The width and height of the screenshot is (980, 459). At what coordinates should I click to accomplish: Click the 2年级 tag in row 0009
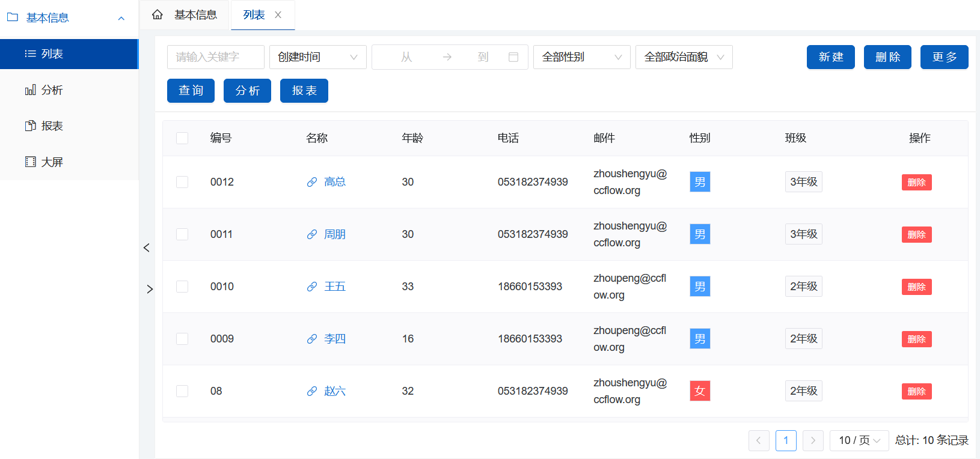tap(804, 339)
